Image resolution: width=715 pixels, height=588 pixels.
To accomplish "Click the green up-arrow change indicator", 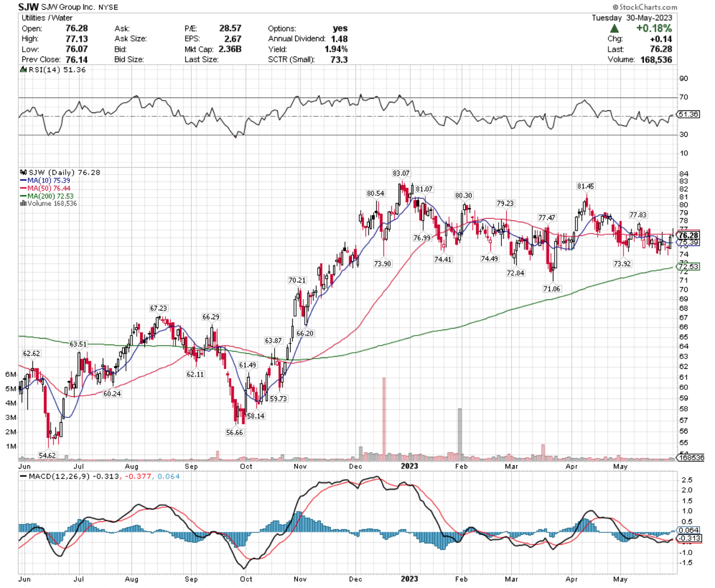I will click(614, 29).
